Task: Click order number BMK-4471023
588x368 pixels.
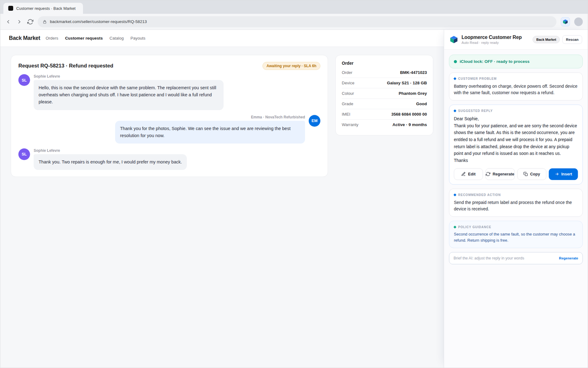Action: coord(413,72)
